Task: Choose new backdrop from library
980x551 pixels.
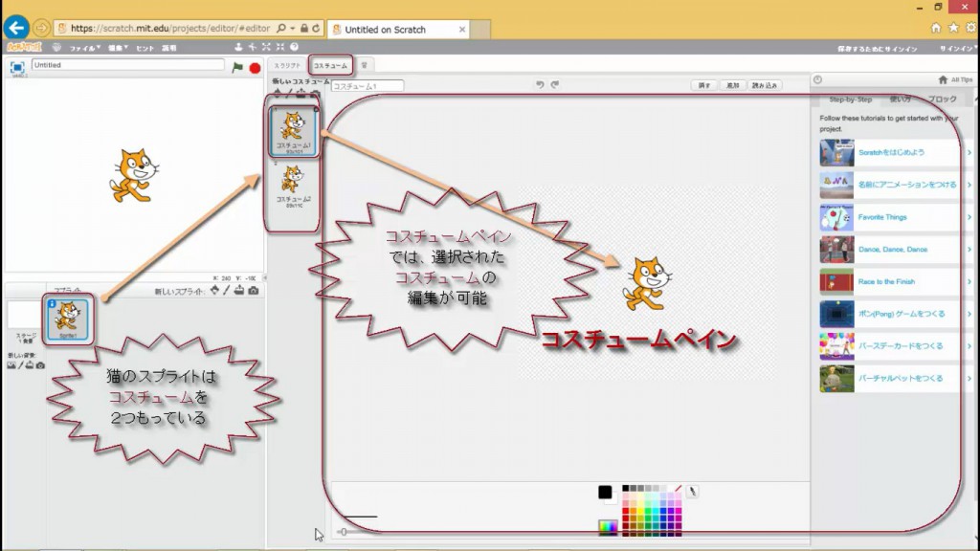Action: [11, 364]
